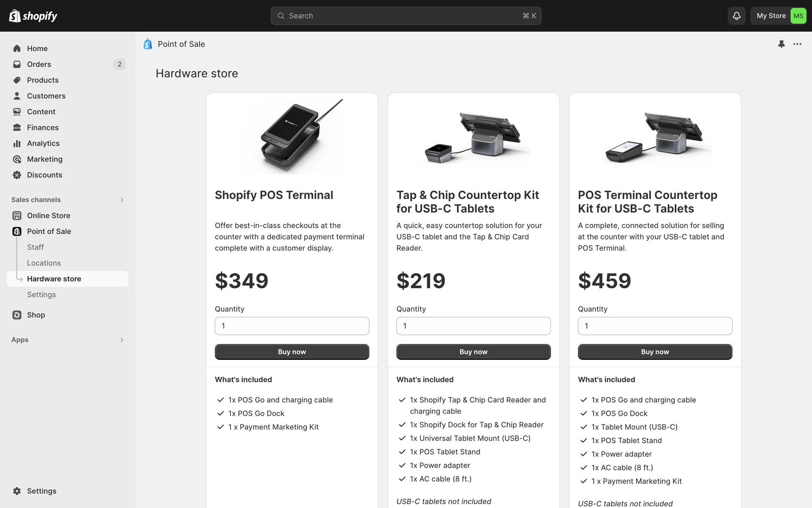Select Staff under Point of Sale
The image size is (812, 508).
(36, 247)
